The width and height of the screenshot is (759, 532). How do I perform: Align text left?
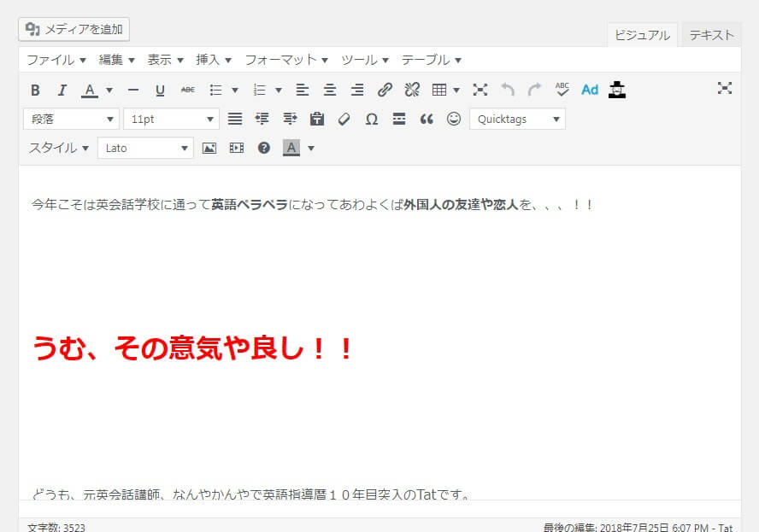coord(303,90)
